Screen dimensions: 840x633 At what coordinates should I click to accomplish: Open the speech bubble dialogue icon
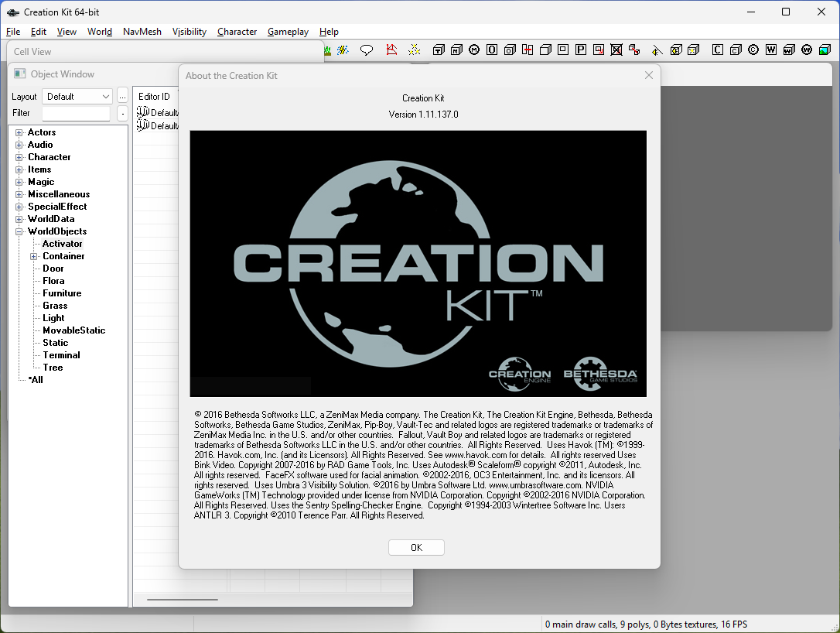click(x=367, y=50)
